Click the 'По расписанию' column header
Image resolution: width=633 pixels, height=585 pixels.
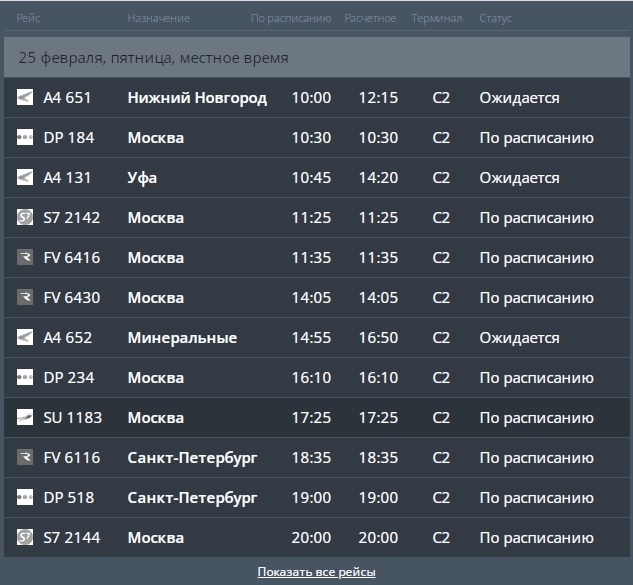290,18
